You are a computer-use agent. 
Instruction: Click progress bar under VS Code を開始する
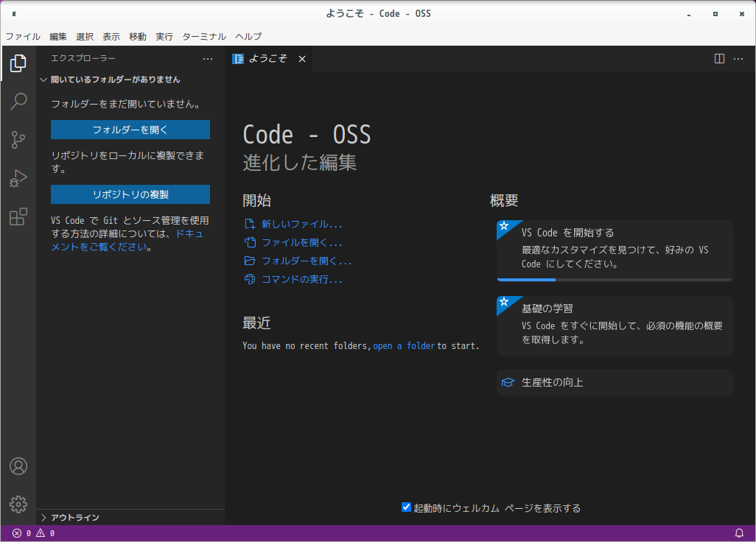click(x=615, y=279)
